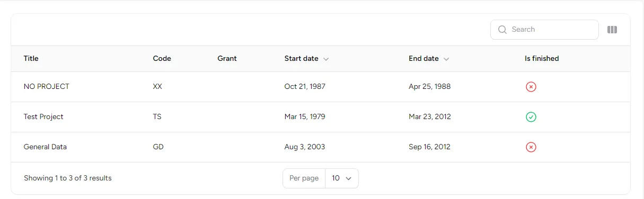Click the Title column header

(31, 59)
